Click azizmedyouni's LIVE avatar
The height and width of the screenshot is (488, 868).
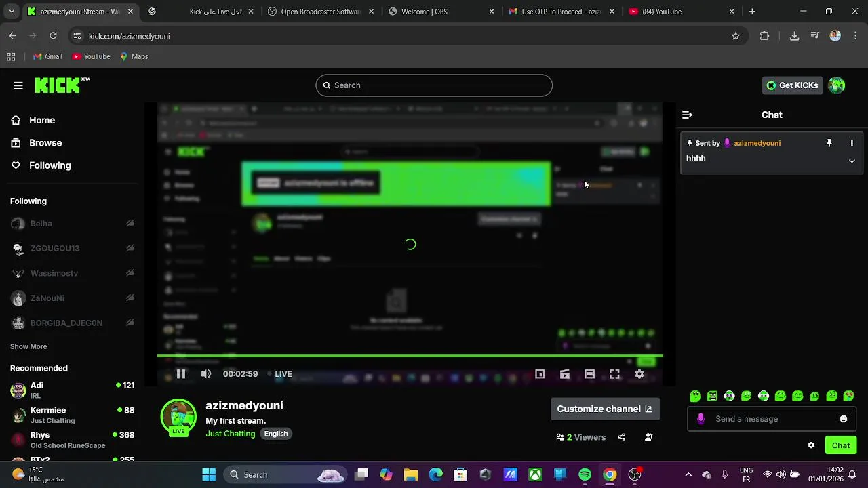178,417
